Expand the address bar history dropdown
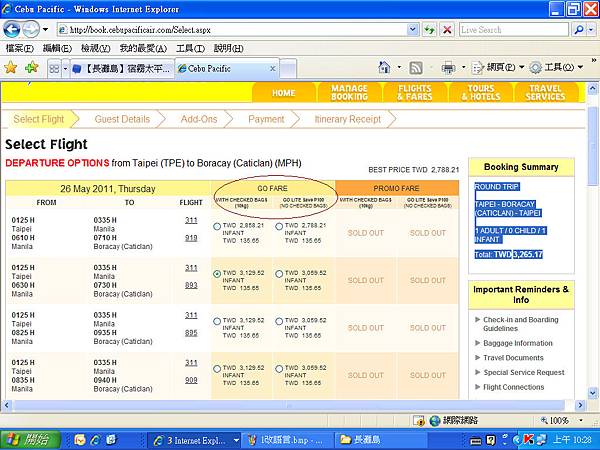Screen dimensions: 600x450 point(412,29)
